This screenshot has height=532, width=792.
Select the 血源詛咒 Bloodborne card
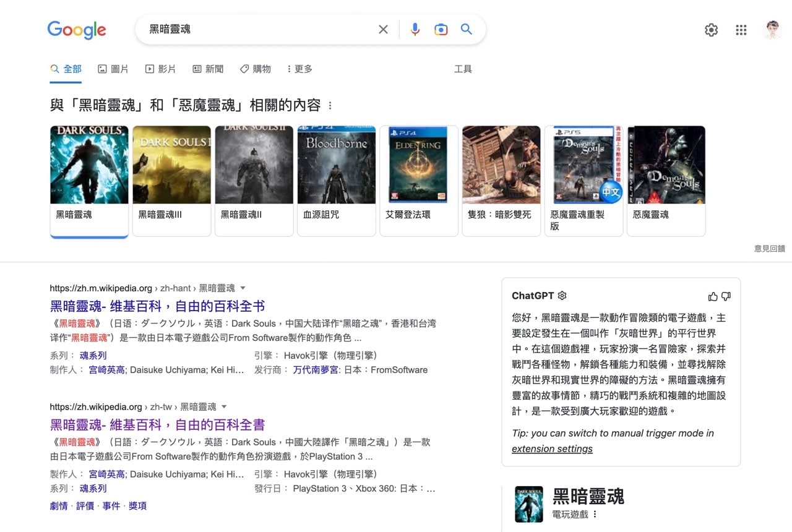[x=337, y=181]
